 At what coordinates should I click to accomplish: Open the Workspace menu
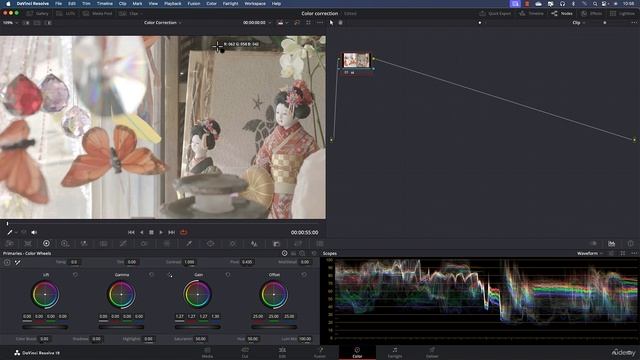[x=255, y=4]
